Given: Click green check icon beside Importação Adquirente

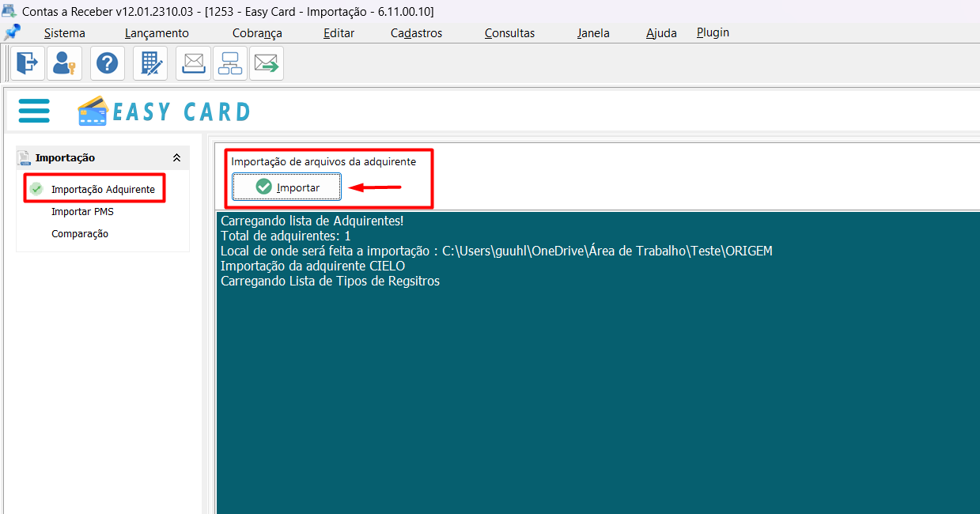Looking at the screenshot, I should (x=36, y=189).
